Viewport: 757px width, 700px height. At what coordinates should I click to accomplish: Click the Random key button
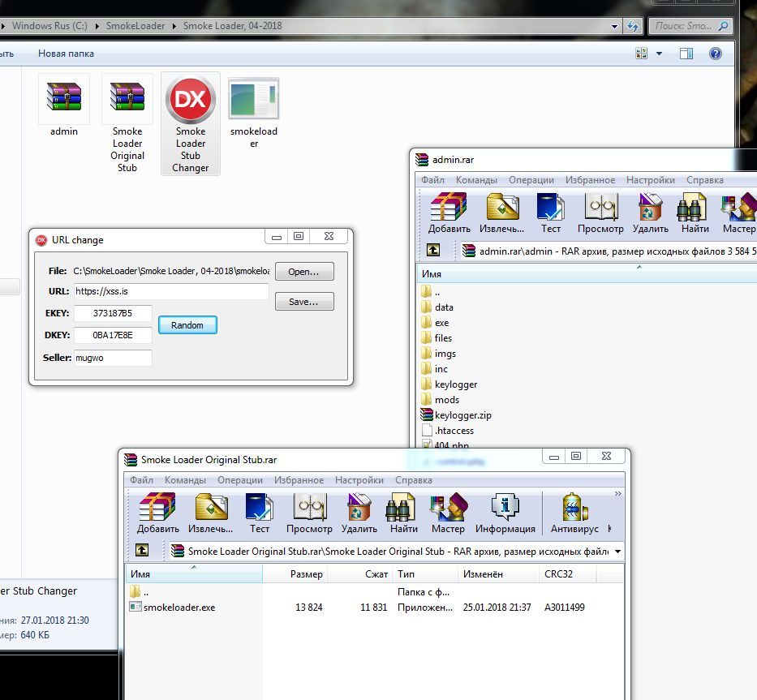tap(187, 325)
